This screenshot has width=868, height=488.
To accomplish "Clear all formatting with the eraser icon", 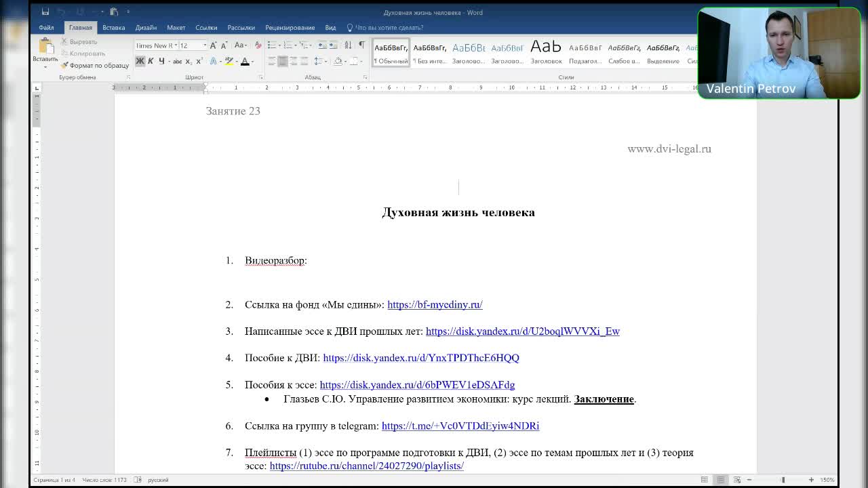I will [x=258, y=45].
